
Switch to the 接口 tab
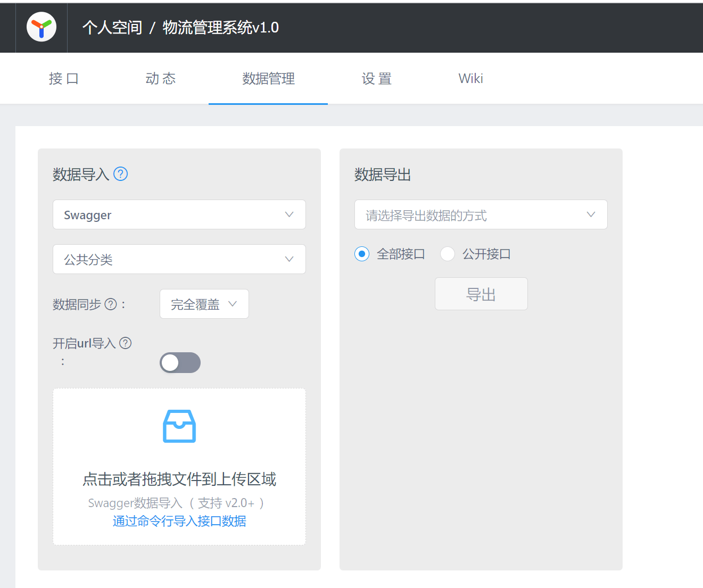[64, 78]
